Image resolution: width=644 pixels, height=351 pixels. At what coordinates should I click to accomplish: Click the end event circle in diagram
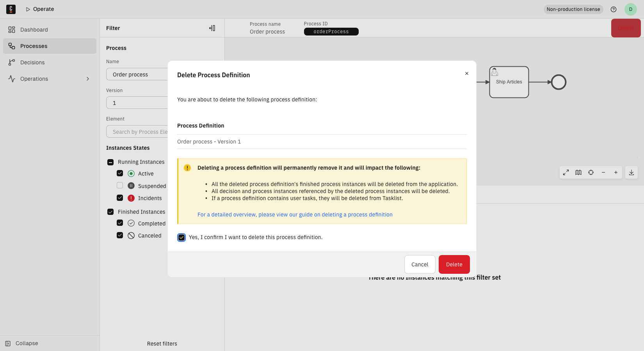[559, 82]
